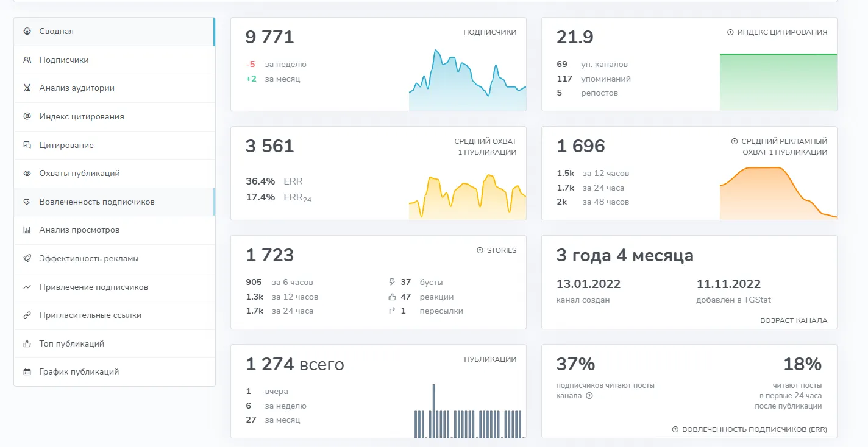Click the Подписчики people icon in sidebar

[x=27, y=60]
